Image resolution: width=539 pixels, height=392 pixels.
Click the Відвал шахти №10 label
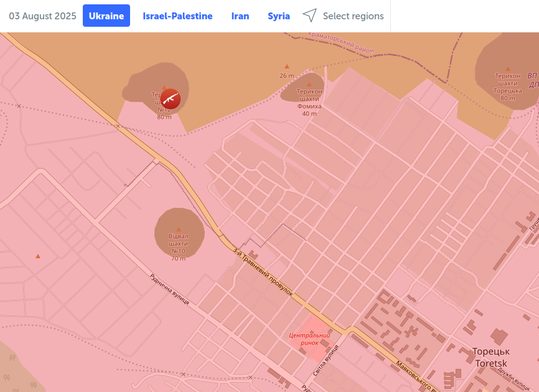179,247
